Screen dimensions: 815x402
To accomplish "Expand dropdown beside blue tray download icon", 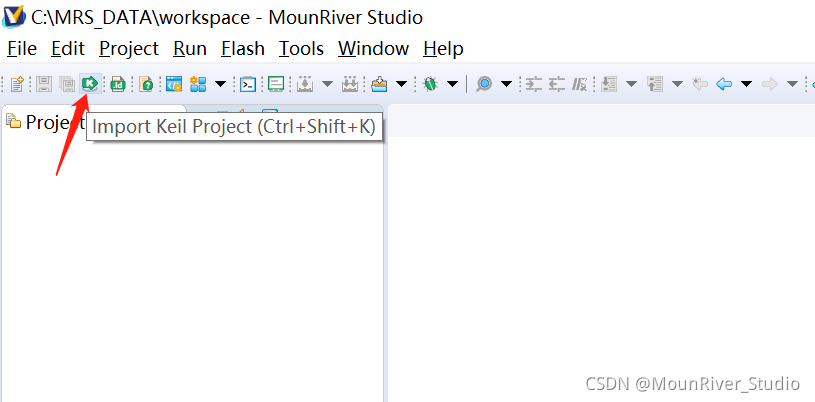I will (x=401, y=84).
